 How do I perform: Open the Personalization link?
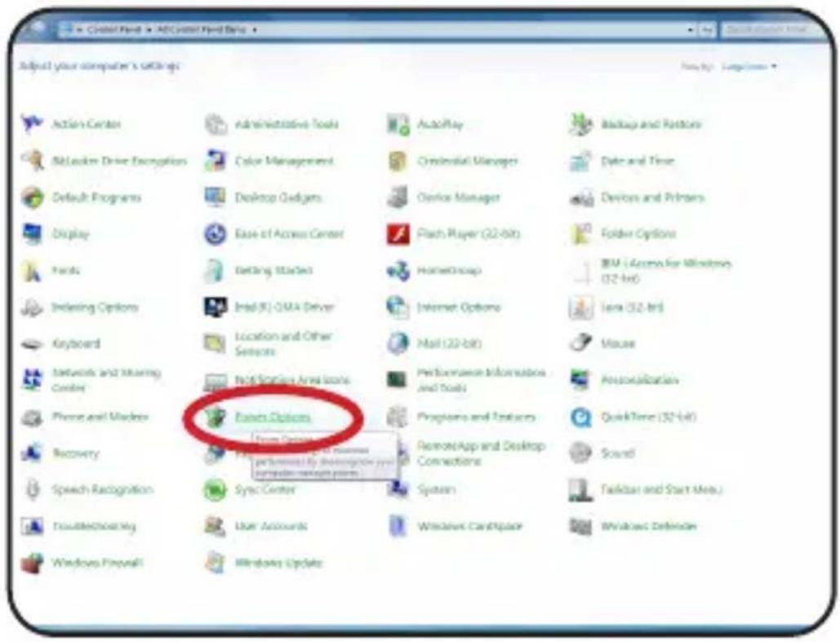coord(640,379)
